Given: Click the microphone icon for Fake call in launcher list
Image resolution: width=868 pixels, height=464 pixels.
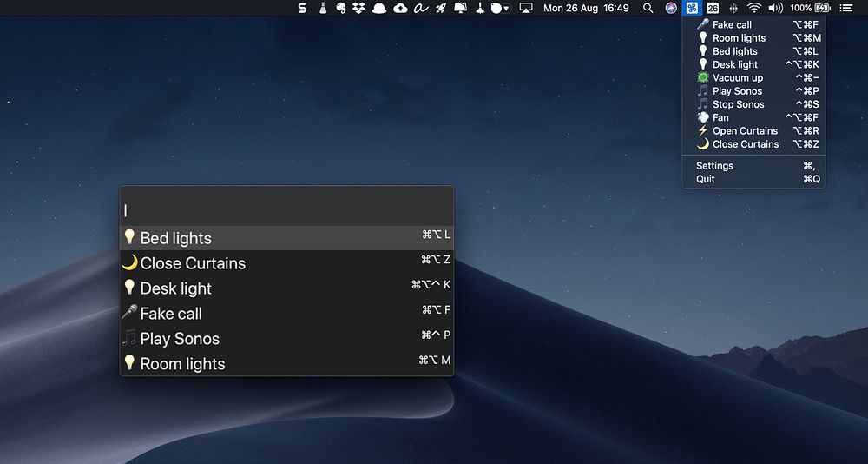Looking at the screenshot, I should (x=129, y=313).
